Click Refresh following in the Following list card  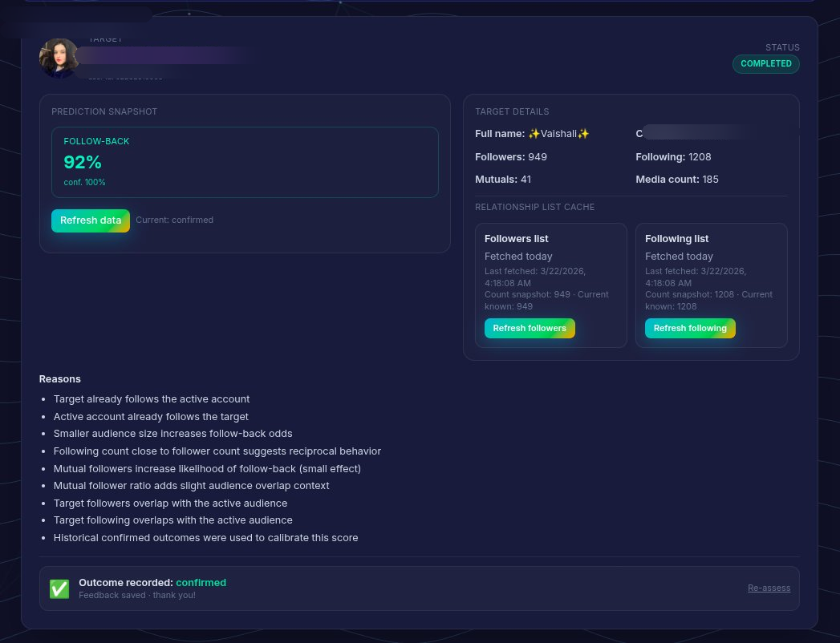pos(690,328)
